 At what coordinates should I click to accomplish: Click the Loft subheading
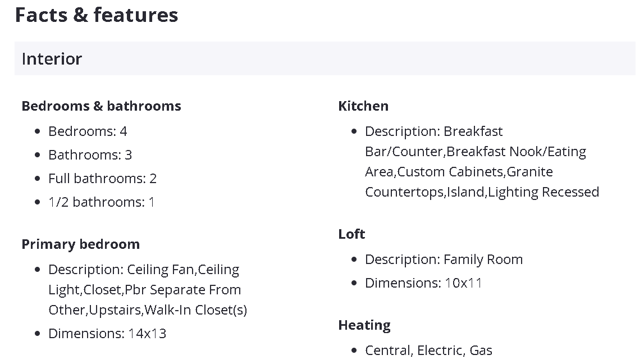click(351, 234)
